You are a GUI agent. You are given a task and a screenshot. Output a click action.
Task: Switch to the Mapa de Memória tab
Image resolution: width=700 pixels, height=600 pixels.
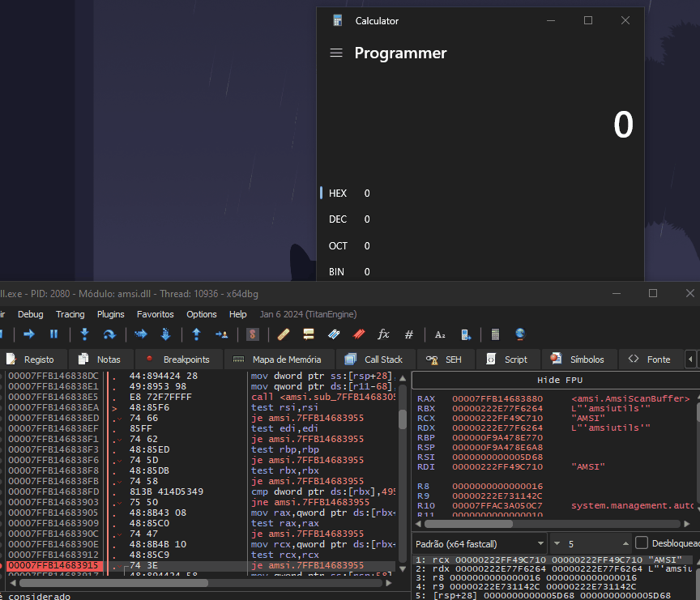tap(277, 360)
